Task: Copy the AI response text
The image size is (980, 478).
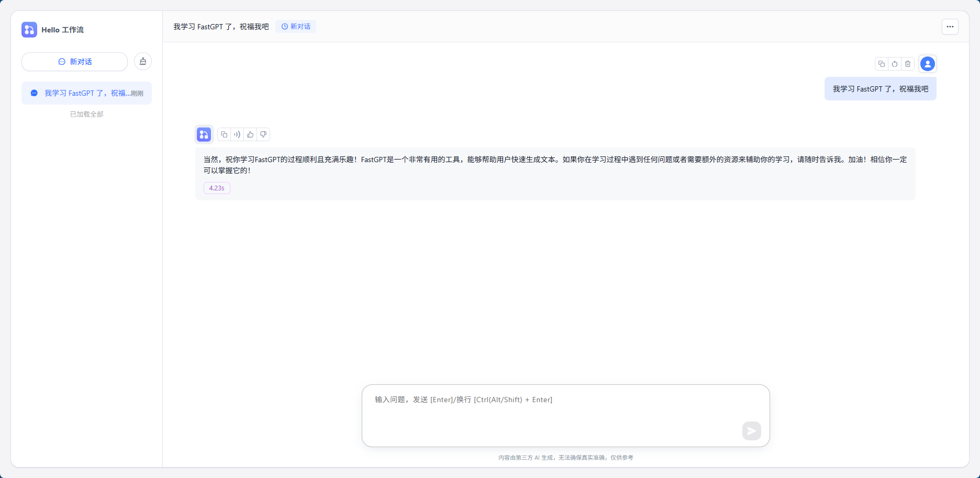Action: 224,134
